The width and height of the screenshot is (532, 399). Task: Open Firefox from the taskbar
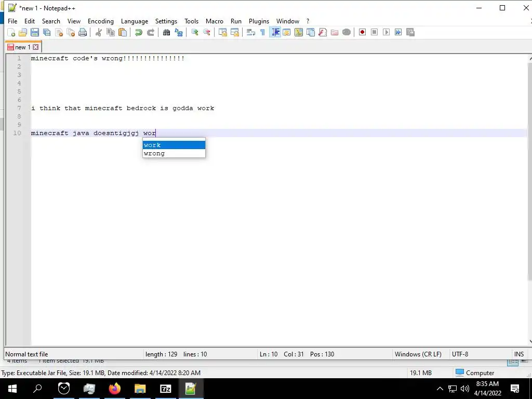tap(115, 389)
